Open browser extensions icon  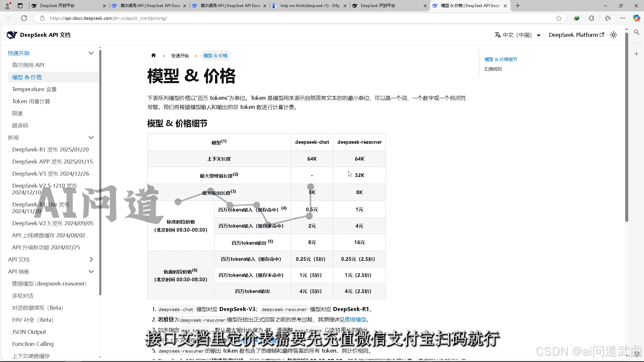tap(591, 18)
